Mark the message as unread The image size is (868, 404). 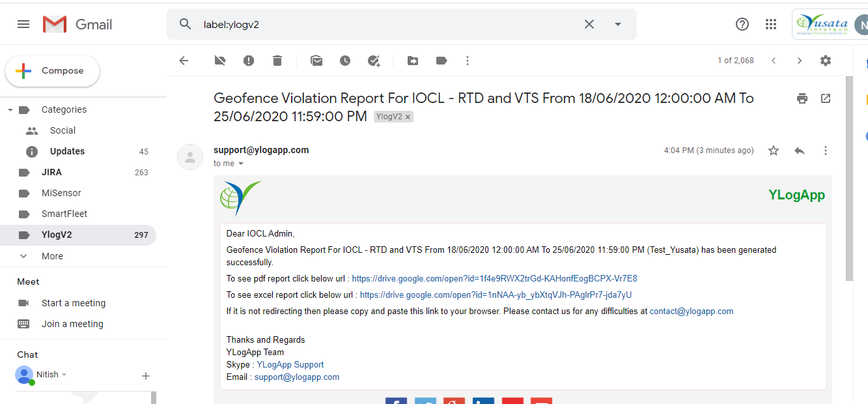pos(316,61)
